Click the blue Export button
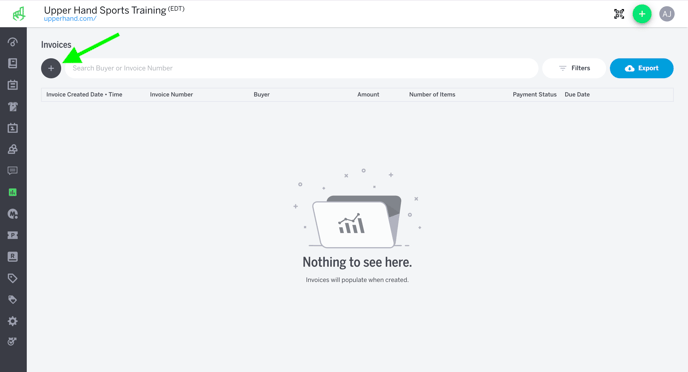Viewport: 688px width, 372px height. pos(641,68)
